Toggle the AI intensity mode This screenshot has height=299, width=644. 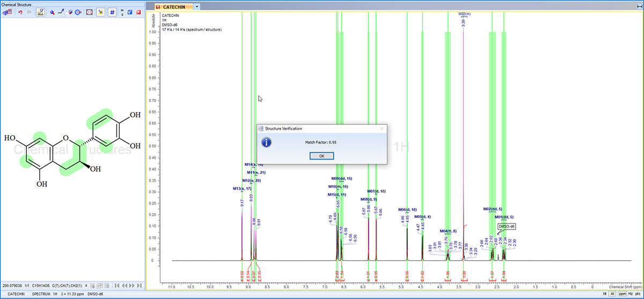click(x=612, y=294)
